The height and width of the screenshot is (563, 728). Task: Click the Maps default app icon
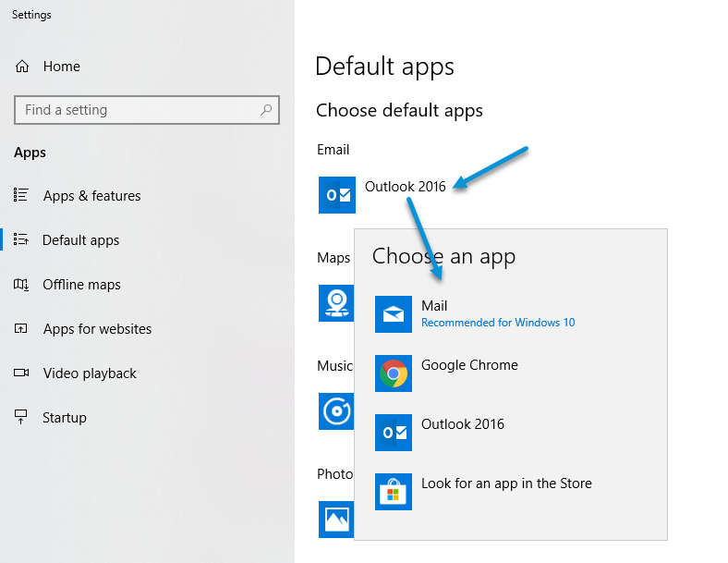click(x=336, y=303)
